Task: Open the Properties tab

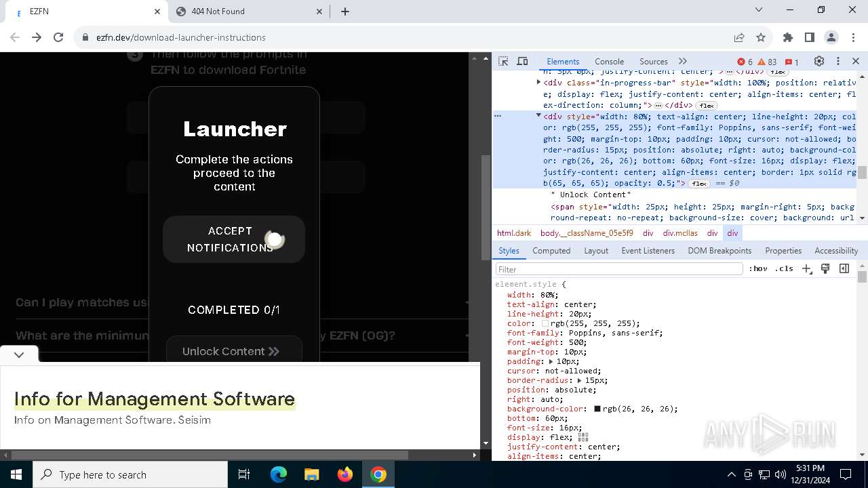Action: (783, 251)
